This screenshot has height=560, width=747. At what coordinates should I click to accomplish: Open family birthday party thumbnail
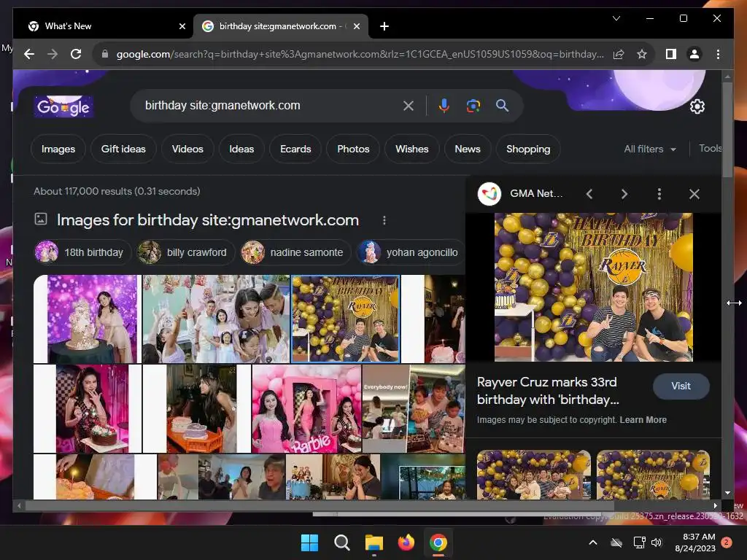pyautogui.click(x=216, y=319)
